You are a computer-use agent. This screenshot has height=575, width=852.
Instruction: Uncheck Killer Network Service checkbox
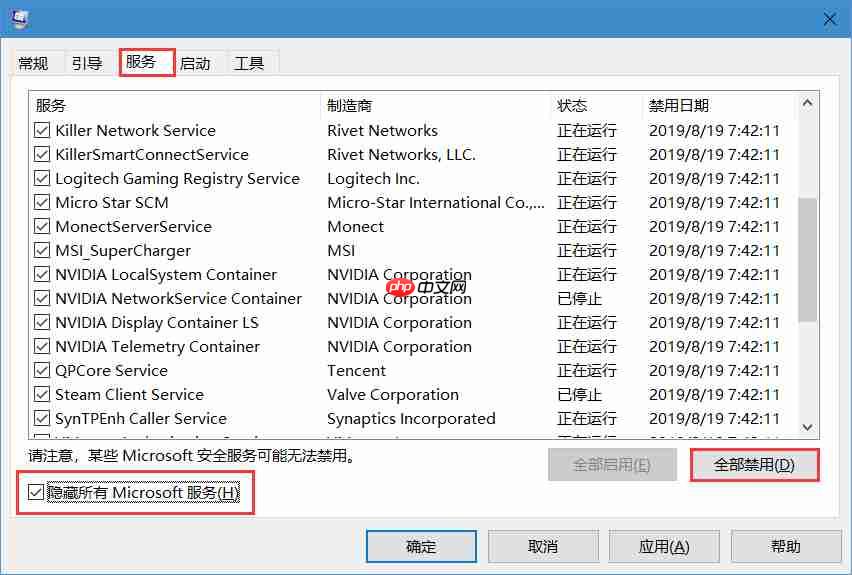coord(42,130)
